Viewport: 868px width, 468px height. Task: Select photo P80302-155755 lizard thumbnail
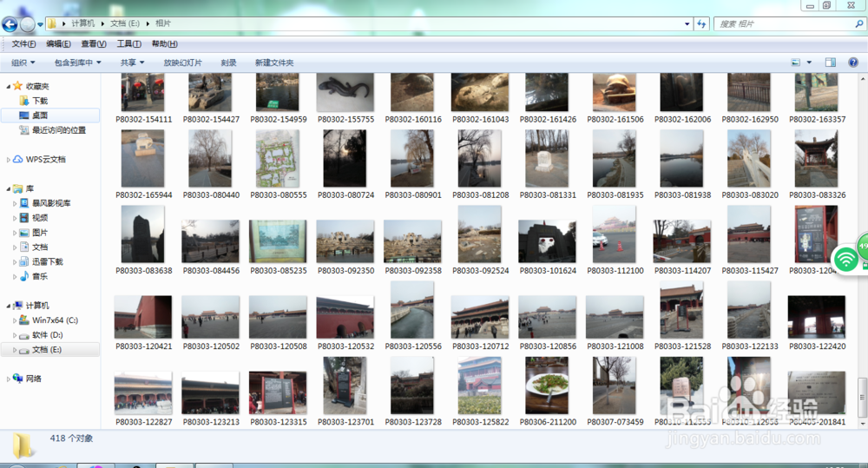pyautogui.click(x=345, y=92)
